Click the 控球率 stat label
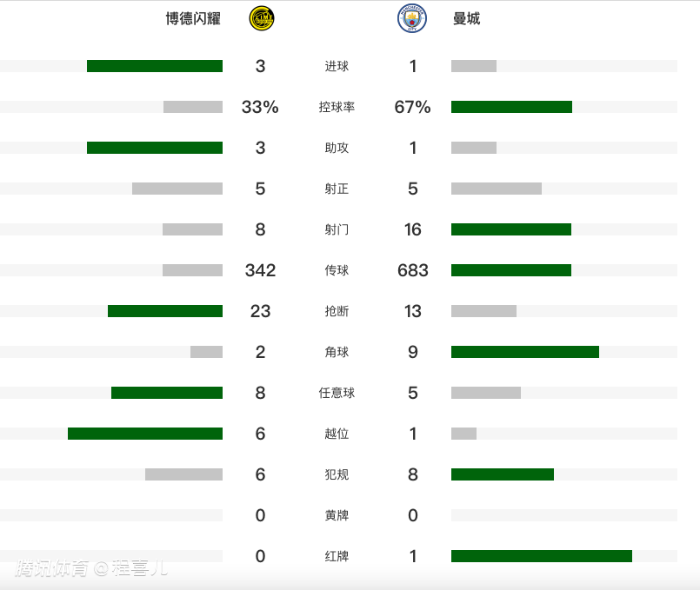This screenshot has width=700, height=590. point(337,107)
